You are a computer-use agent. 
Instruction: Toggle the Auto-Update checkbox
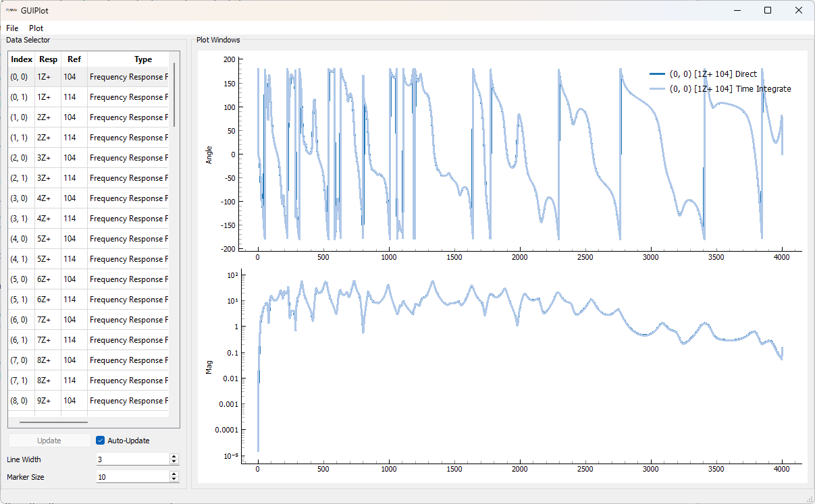tap(101, 441)
